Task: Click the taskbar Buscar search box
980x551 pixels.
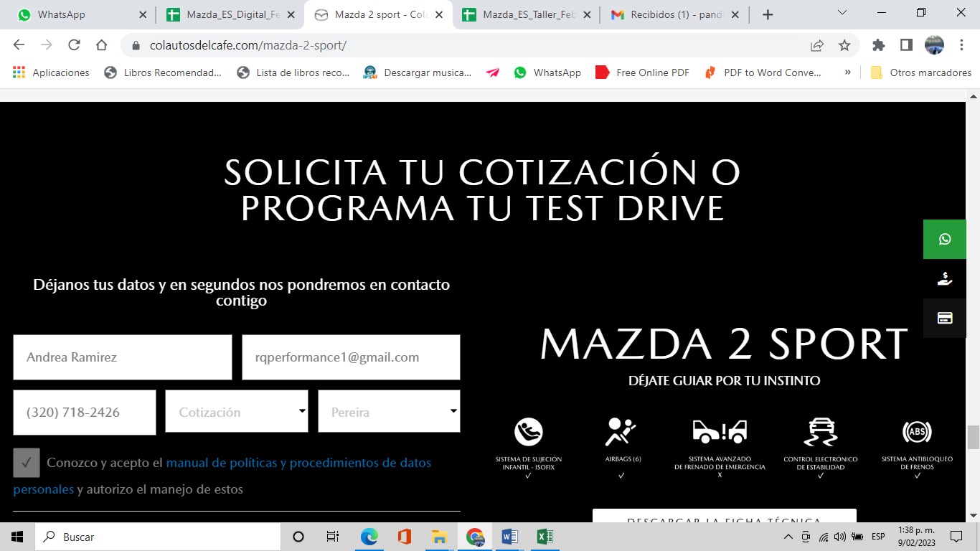Action: click(x=158, y=537)
